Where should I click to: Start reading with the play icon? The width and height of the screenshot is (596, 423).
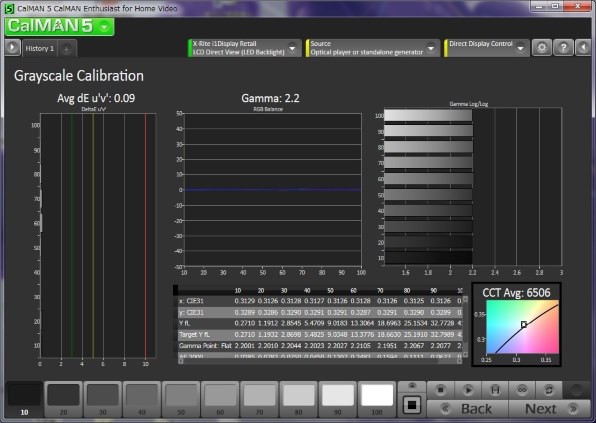point(468,390)
